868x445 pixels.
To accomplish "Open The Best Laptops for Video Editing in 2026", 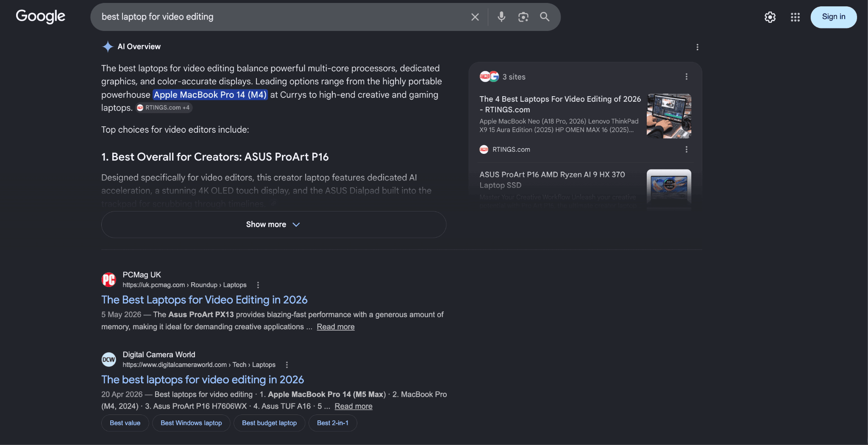I will click(204, 300).
